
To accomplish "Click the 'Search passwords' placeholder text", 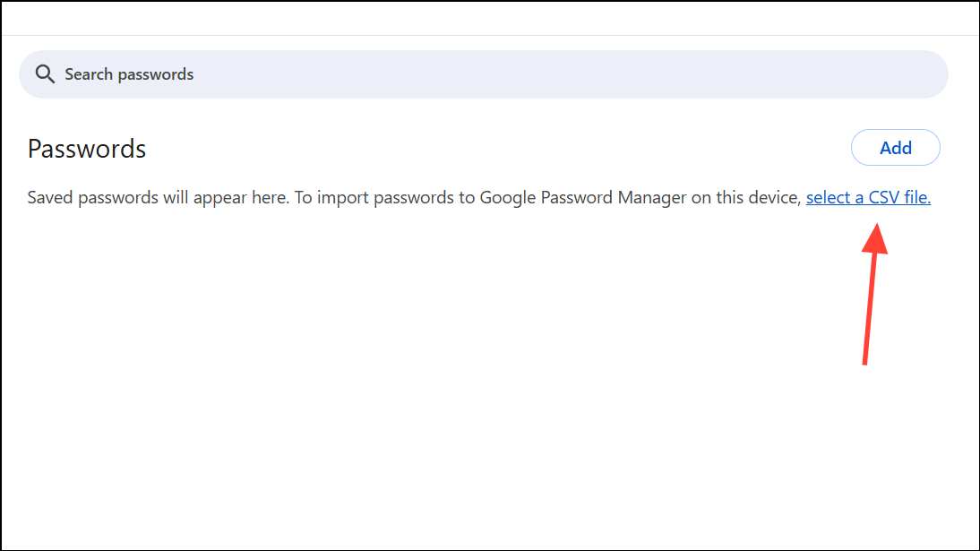I will click(129, 74).
